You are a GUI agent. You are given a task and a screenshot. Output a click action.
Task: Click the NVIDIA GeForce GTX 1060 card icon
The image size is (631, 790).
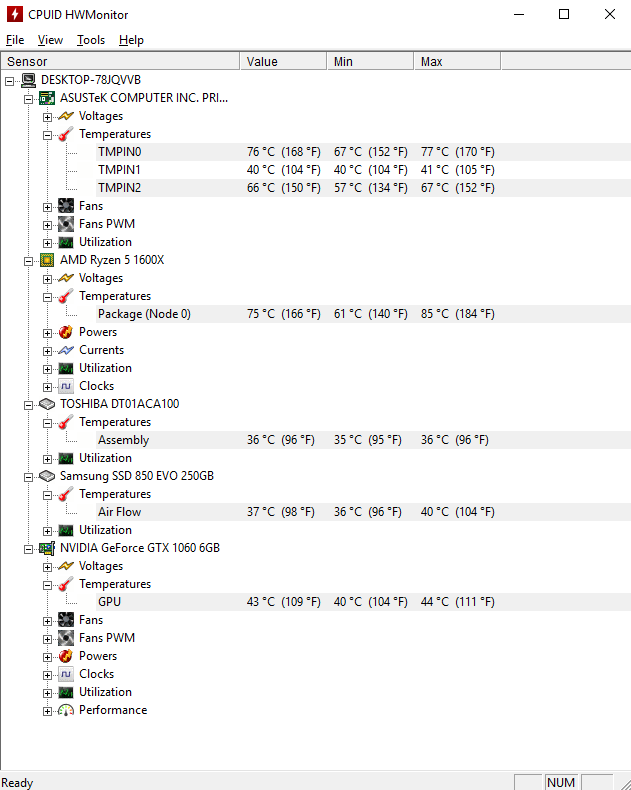[x=47, y=548]
